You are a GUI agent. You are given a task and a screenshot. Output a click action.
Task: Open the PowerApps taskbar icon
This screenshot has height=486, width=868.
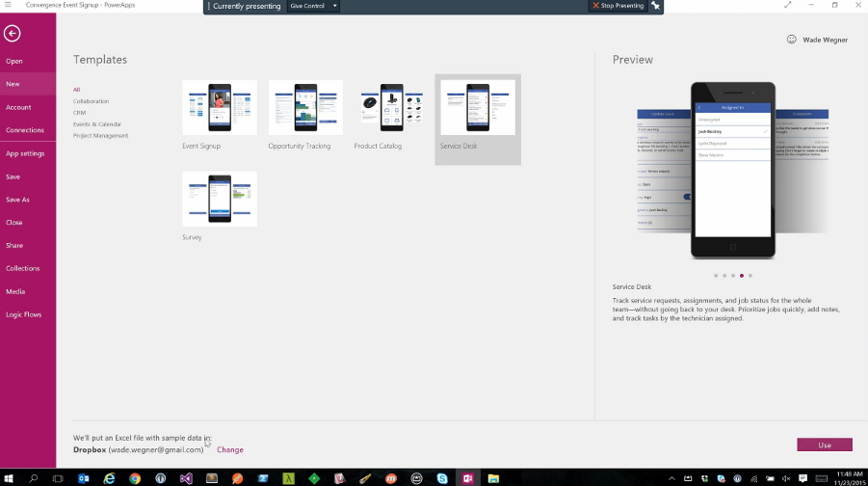pos(468,478)
